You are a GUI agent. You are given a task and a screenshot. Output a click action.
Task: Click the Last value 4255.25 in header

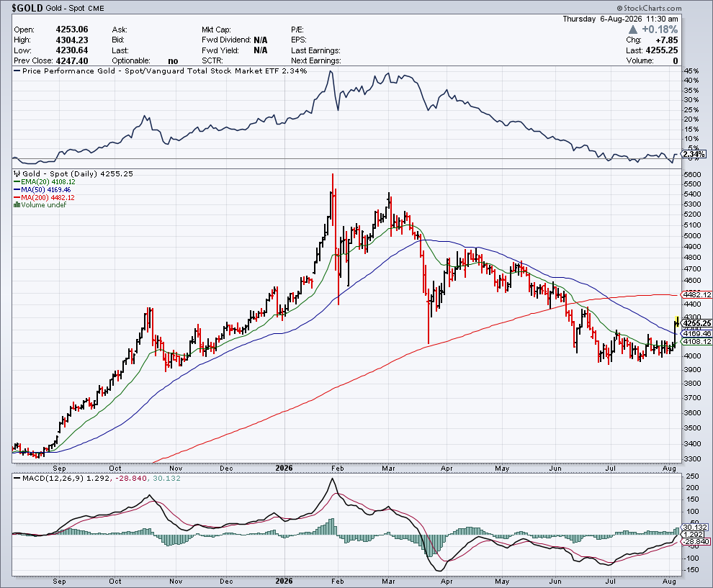pos(662,50)
